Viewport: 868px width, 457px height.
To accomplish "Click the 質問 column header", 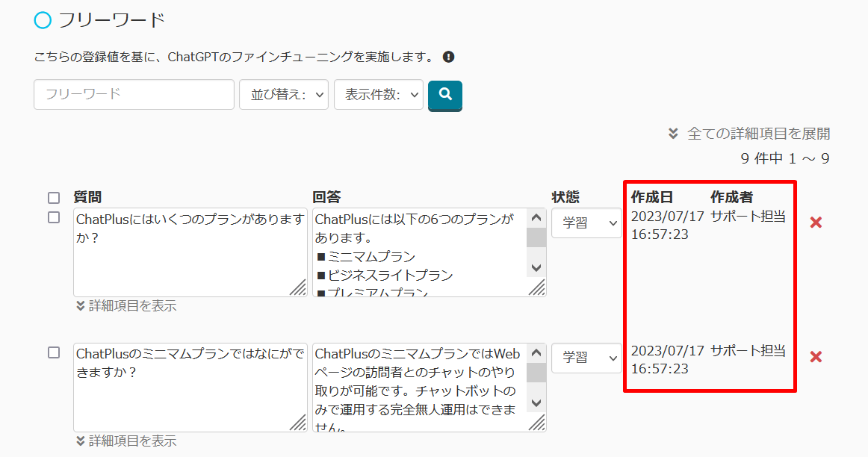I will [x=87, y=197].
